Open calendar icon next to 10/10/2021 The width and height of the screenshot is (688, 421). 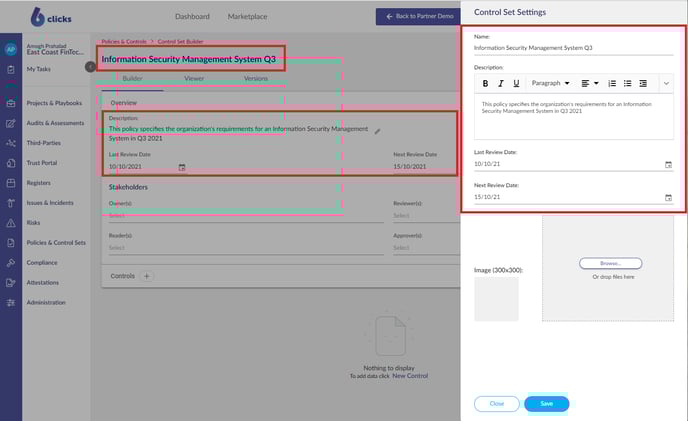[182, 167]
